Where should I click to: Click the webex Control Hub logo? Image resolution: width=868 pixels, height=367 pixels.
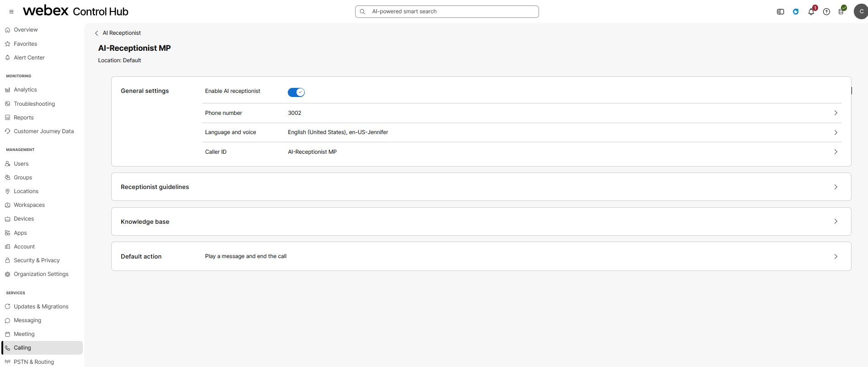tap(75, 11)
